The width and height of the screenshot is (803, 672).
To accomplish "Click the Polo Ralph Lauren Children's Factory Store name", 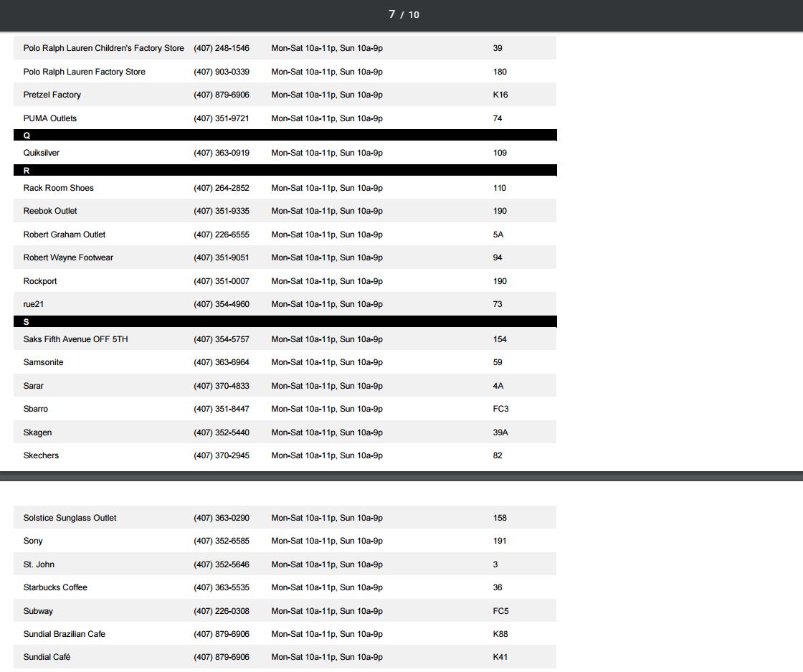I will pos(103,48).
